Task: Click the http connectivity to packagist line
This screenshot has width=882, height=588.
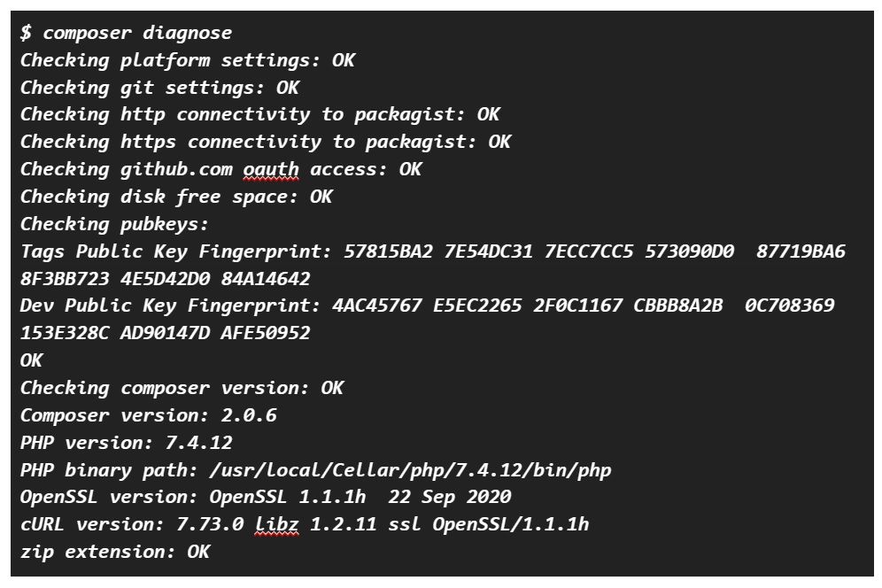Action: pyautogui.click(x=259, y=114)
